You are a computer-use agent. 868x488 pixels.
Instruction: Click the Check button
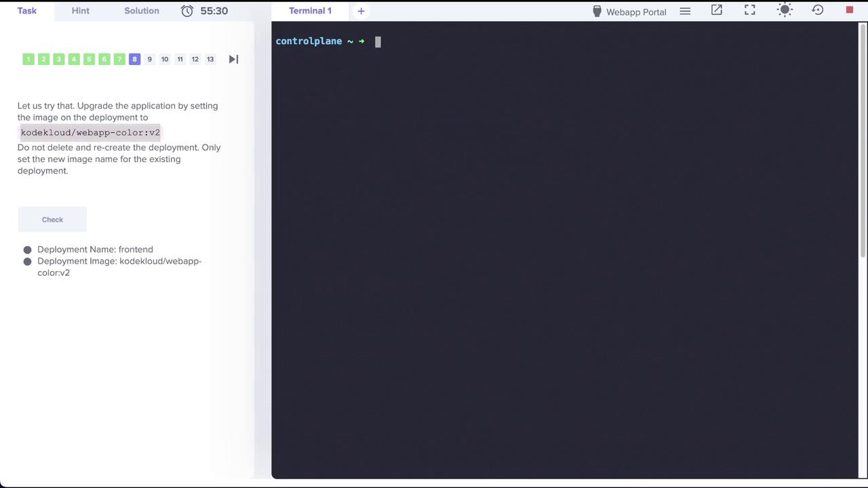52,220
